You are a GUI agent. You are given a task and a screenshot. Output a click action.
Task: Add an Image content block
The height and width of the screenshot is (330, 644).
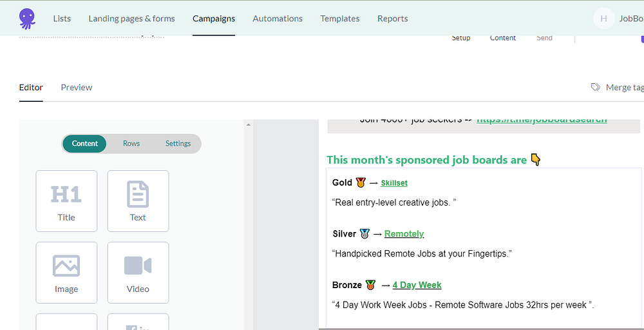[x=66, y=272]
